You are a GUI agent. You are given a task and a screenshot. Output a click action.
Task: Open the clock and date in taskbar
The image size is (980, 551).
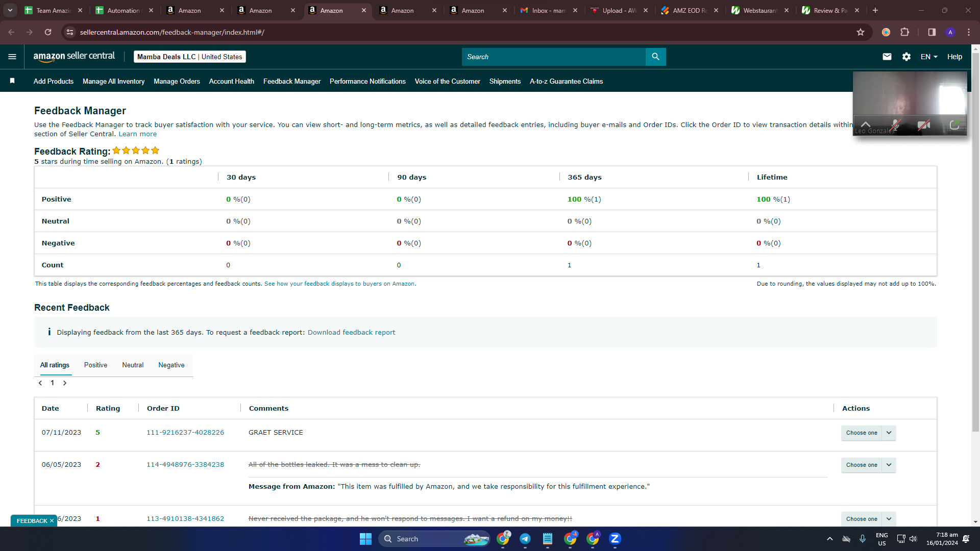[x=942, y=539]
